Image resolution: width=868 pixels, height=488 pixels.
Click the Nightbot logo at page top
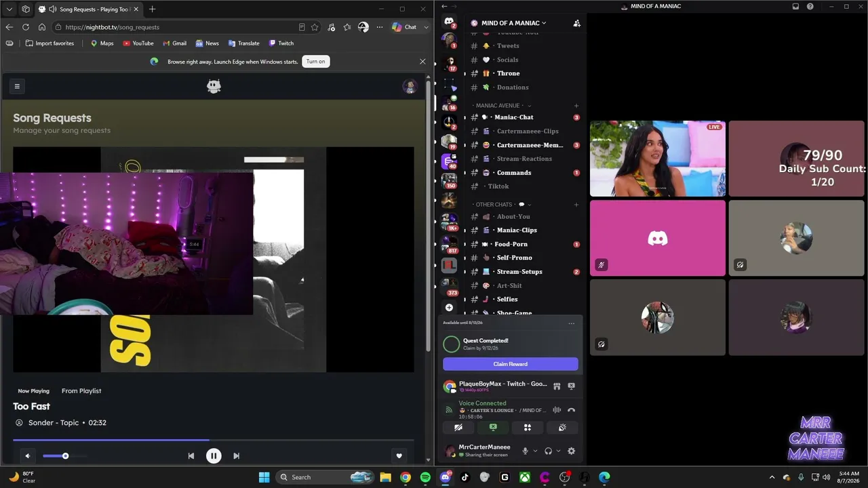214,86
